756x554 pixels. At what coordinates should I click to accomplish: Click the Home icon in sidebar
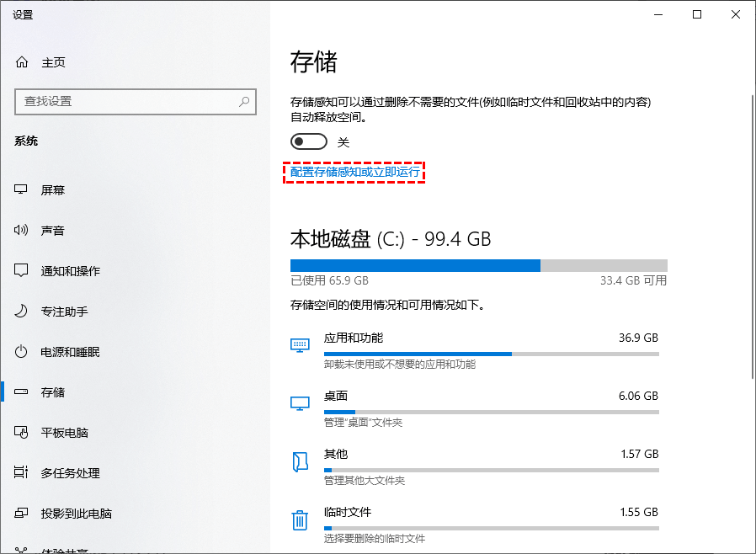click(x=22, y=62)
